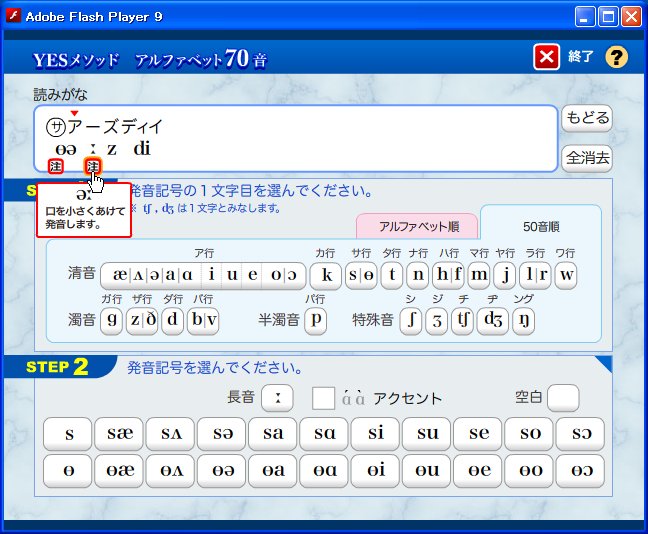The width and height of the screenshot is (648, 534).
Task: Select the d voiced key
Action: (172, 320)
